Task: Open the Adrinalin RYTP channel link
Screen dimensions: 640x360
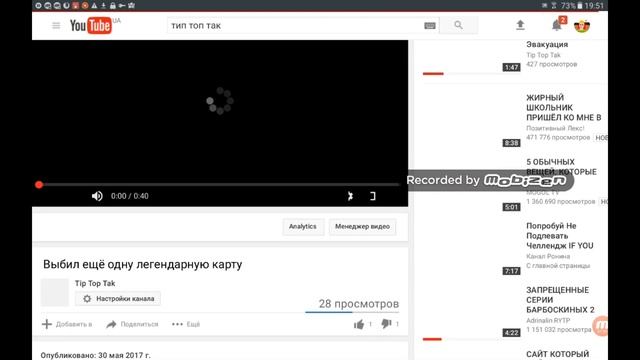Action: 548,320
